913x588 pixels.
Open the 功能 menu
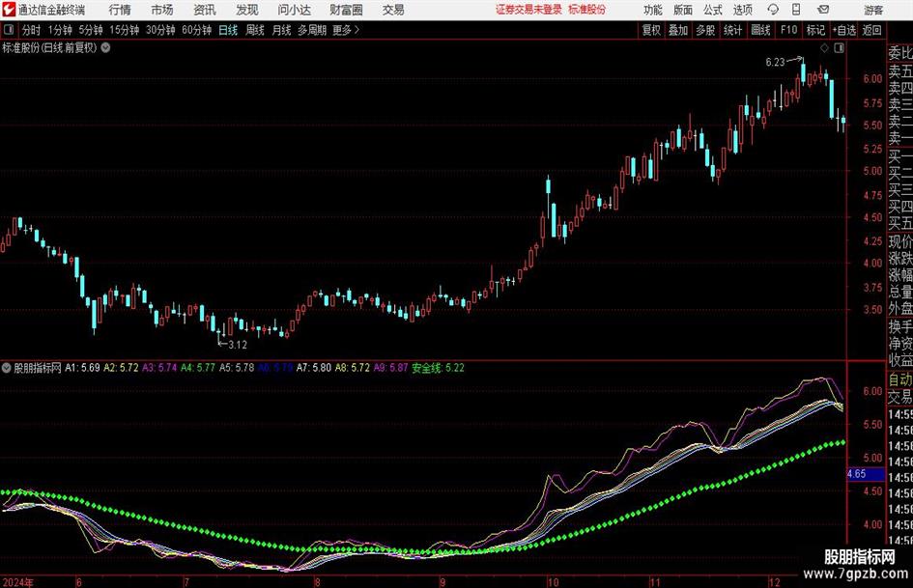[x=653, y=10]
